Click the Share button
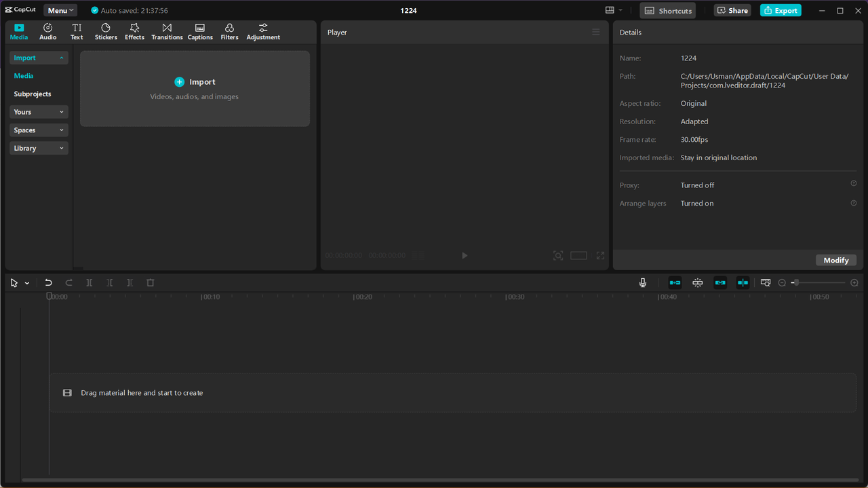 732,11
